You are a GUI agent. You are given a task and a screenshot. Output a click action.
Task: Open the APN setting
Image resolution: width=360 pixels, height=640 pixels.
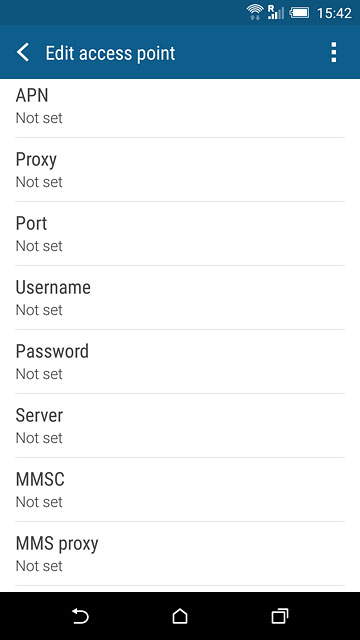coord(180,106)
